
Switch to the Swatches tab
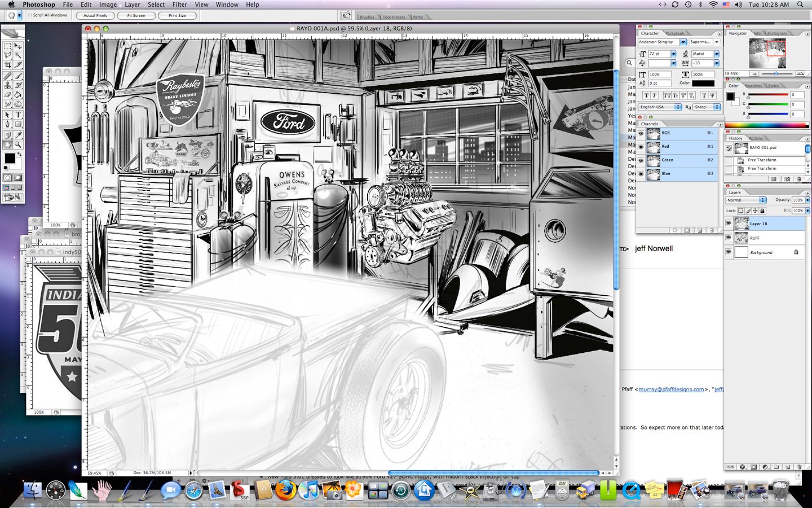(754, 86)
